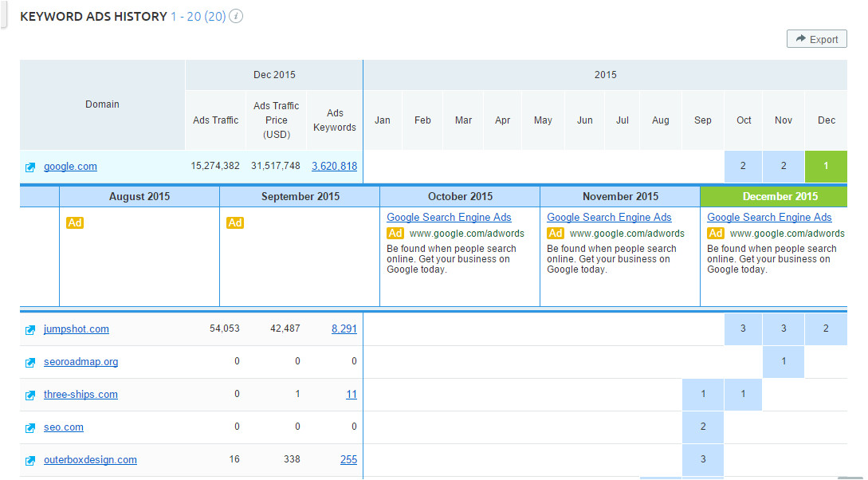Click jumpshot.com's 8,291 ads keywords link
The image size is (868, 480).
[x=344, y=329]
